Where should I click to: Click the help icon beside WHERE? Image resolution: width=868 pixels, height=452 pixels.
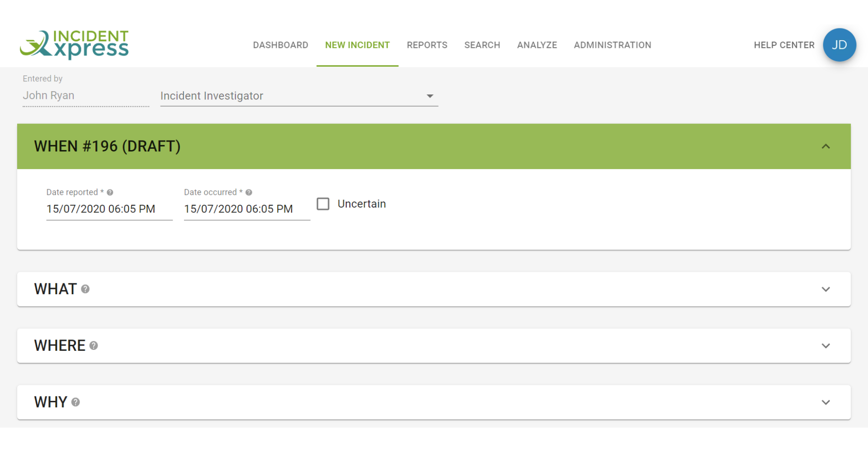click(94, 346)
